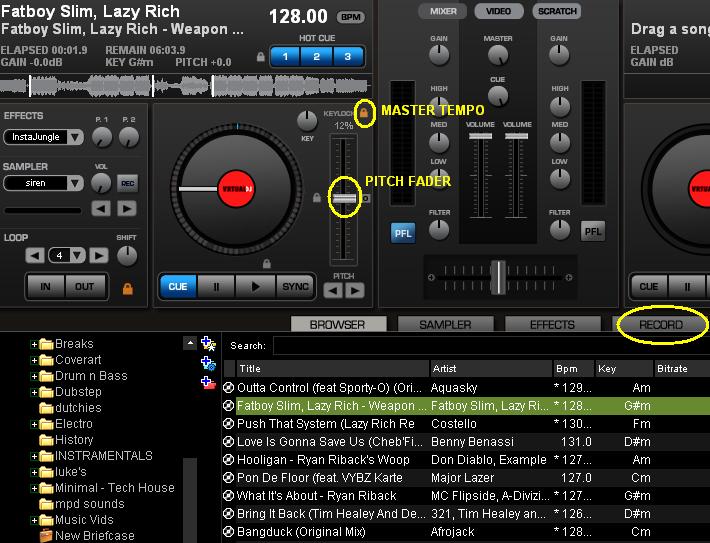Click the master volume knob
The height and width of the screenshot is (543, 710).
498,55
